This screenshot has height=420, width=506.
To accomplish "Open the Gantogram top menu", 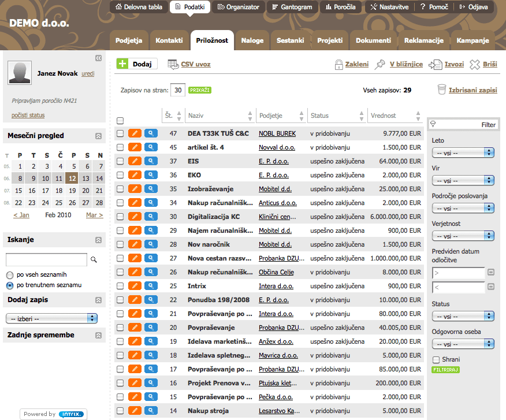I will click(x=292, y=7).
